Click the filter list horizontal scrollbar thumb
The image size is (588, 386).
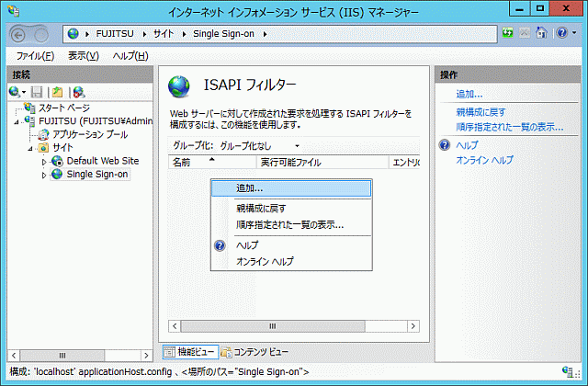tap(273, 326)
